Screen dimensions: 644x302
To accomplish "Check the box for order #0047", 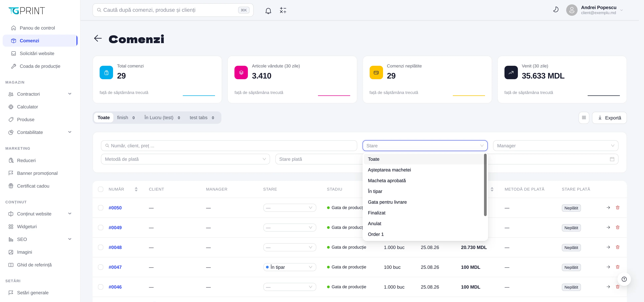I will point(101,267).
